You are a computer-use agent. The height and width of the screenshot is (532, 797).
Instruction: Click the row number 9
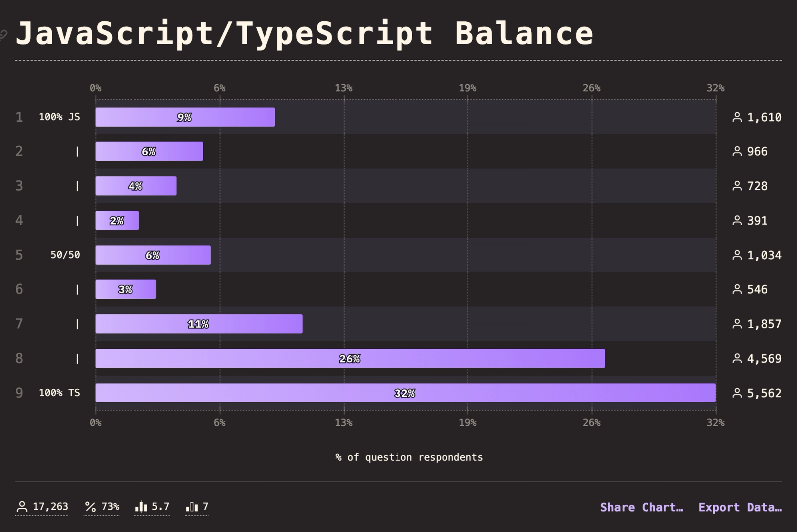[19, 393]
